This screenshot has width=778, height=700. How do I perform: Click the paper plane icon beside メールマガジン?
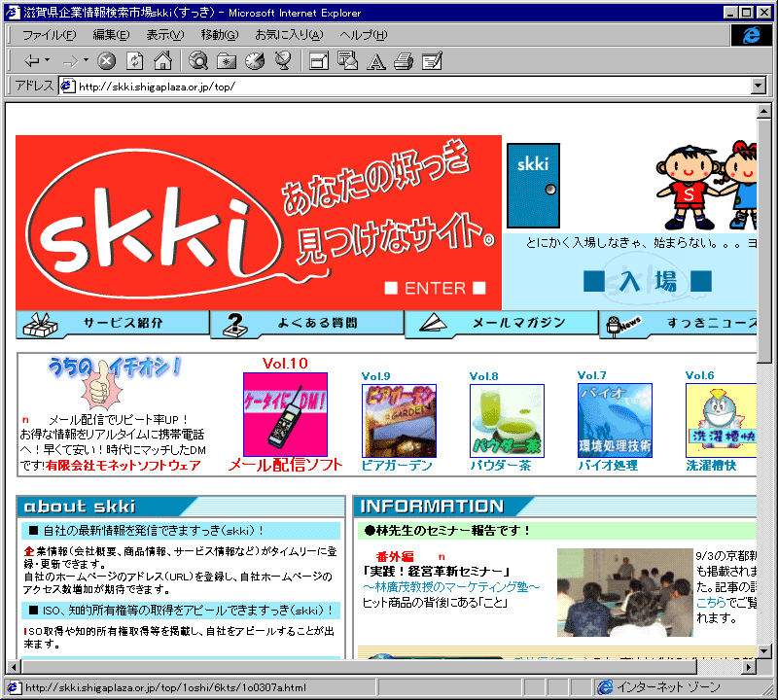coord(433,324)
